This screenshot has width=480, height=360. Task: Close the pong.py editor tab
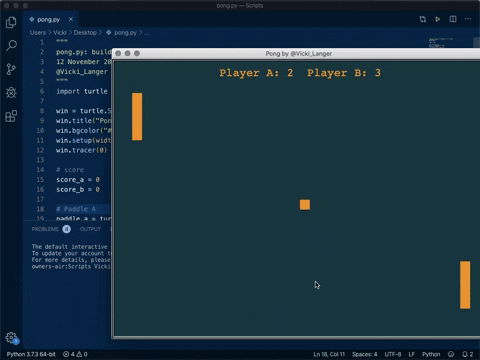pyautogui.click(x=71, y=19)
